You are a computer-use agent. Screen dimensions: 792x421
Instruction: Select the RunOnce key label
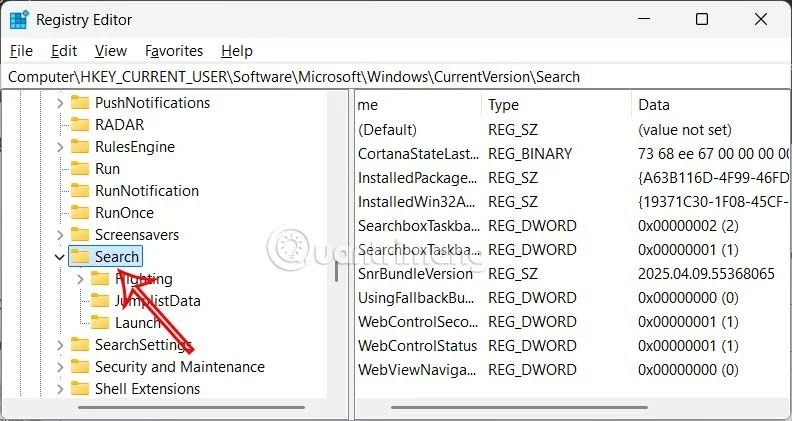(x=124, y=213)
